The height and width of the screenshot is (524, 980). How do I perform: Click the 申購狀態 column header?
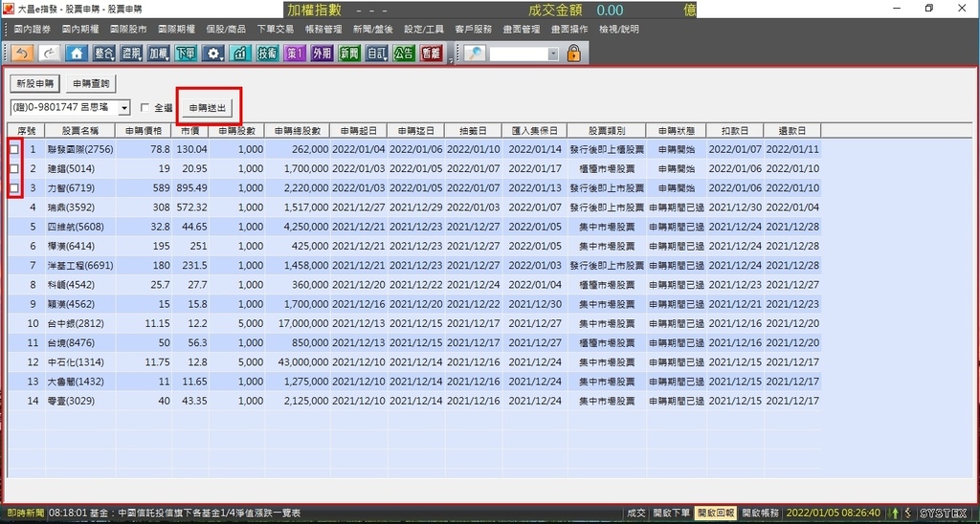677,131
